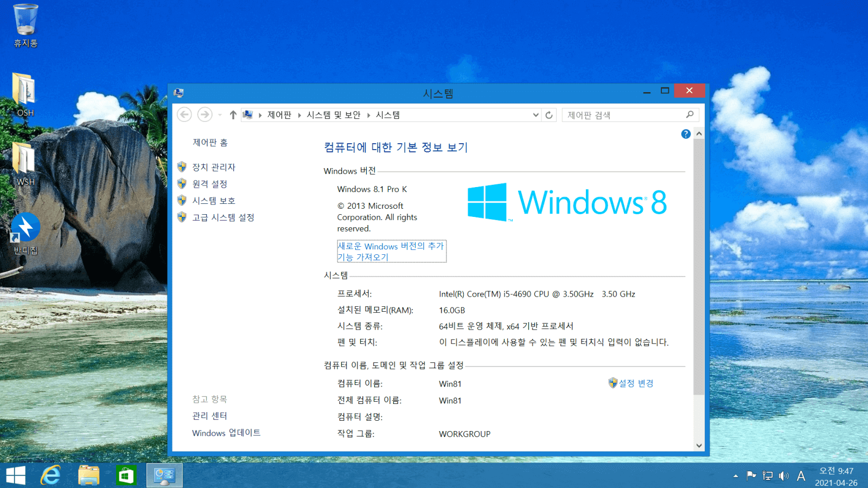Screen dimensions: 868x488
Task: Launch Internet Explorer from the taskbar
Action: tap(51, 476)
